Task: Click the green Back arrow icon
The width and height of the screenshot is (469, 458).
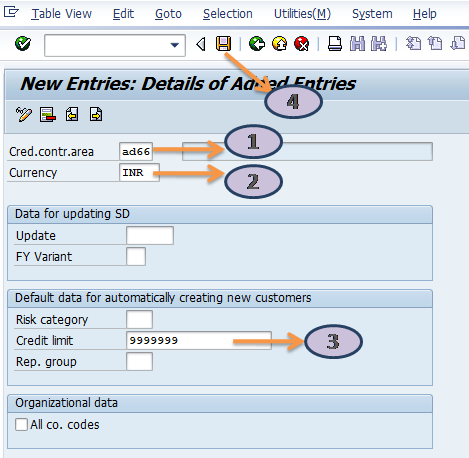Action: [257, 44]
